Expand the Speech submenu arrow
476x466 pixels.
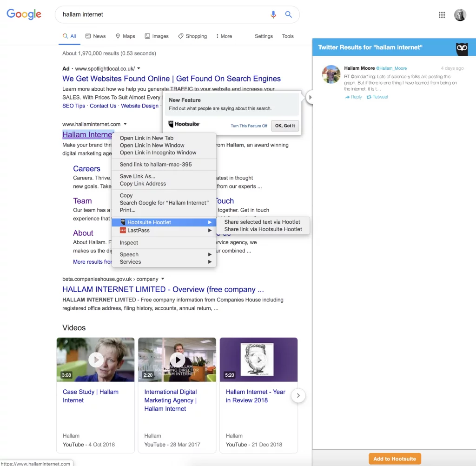pos(210,254)
